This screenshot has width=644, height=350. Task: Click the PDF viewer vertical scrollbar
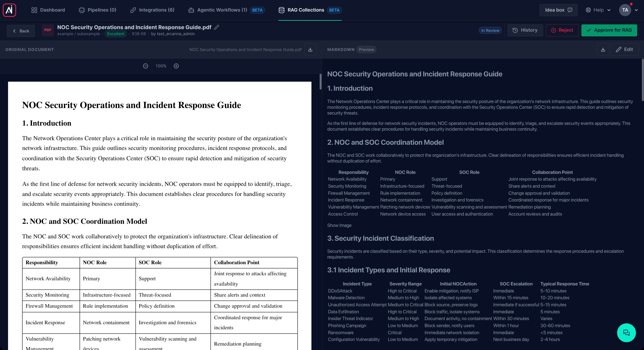320,82
